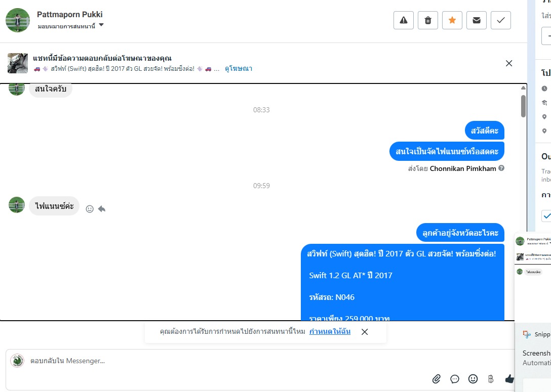This screenshot has width=551, height=392.
Task: Mark conversation as spam with warning icon
Action: click(x=404, y=20)
